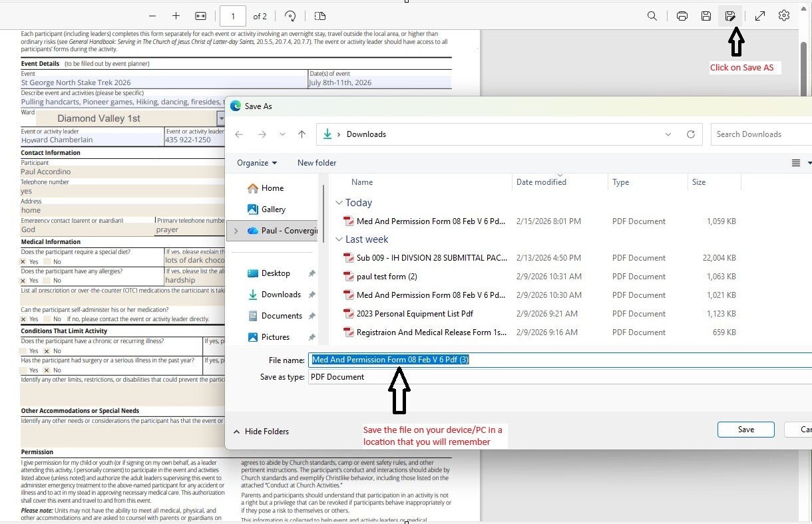
Task: Open PDF viewer settings gear
Action: tap(784, 16)
